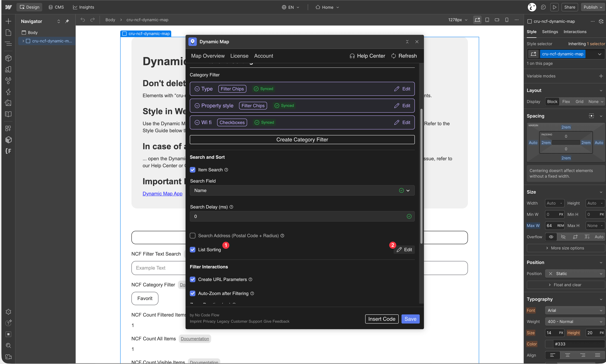This screenshot has height=364, width=606.
Task: Open the Style selectors drops icon
Action: pos(8,80)
